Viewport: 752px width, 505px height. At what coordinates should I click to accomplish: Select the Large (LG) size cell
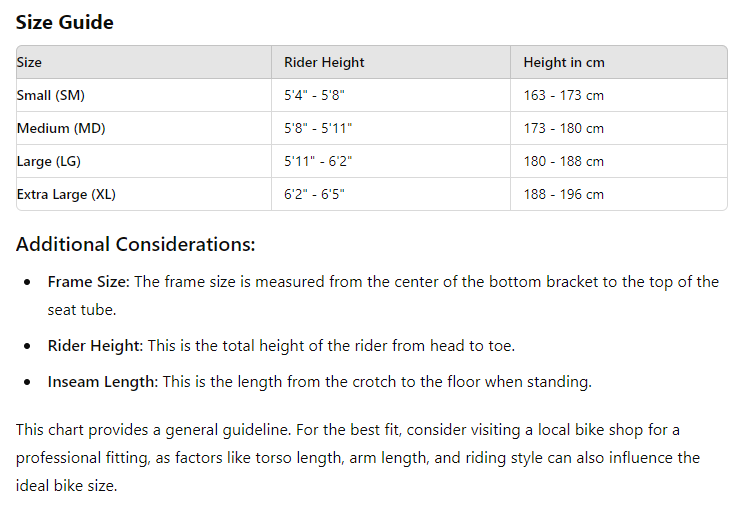49,161
